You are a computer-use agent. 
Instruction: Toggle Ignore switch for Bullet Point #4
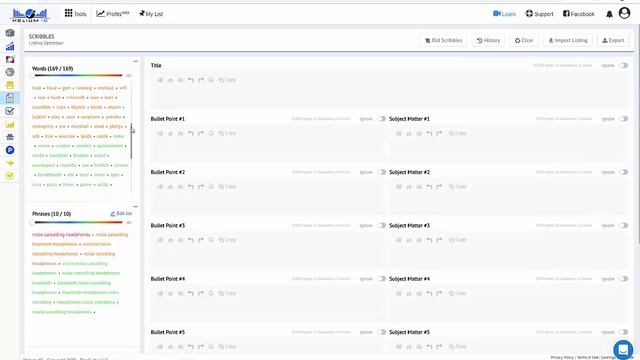click(381, 279)
